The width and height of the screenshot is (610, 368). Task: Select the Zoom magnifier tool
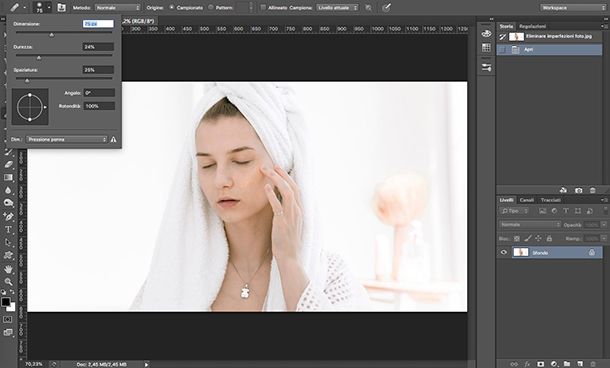click(x=8, y=282)
